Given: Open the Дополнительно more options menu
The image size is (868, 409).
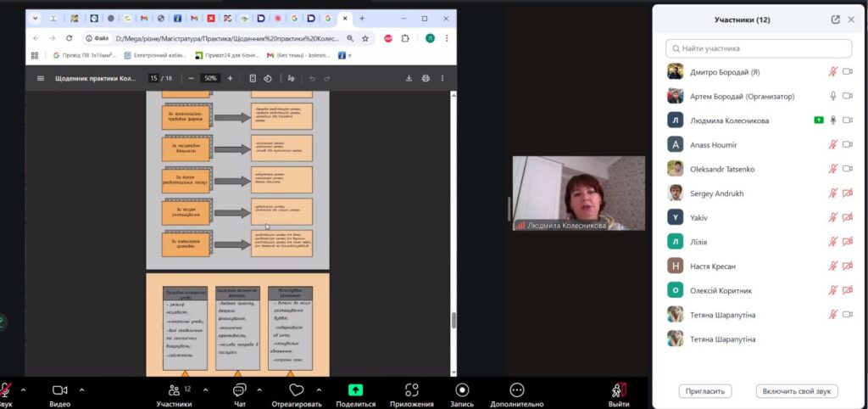Looking at the screenshot, I should 516,389.
